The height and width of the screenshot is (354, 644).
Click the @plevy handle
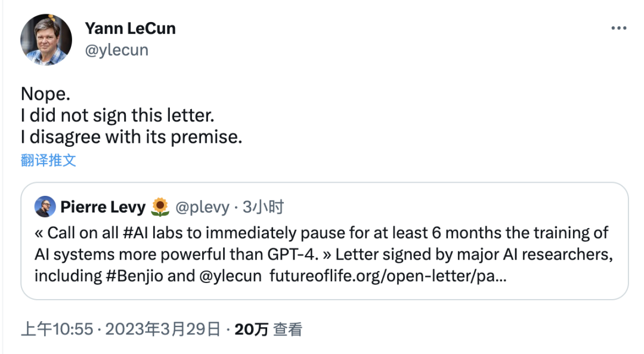coord(202,207)
